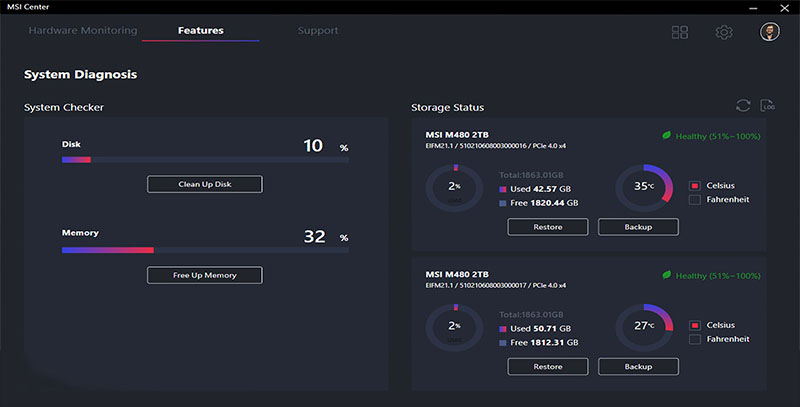Click the Free Up Memory button
The width and height of the screenshot is (800, 407).
(205, 275)
